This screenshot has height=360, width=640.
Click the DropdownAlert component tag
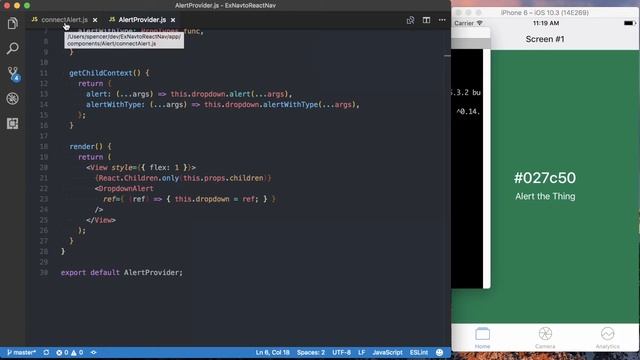126,189
